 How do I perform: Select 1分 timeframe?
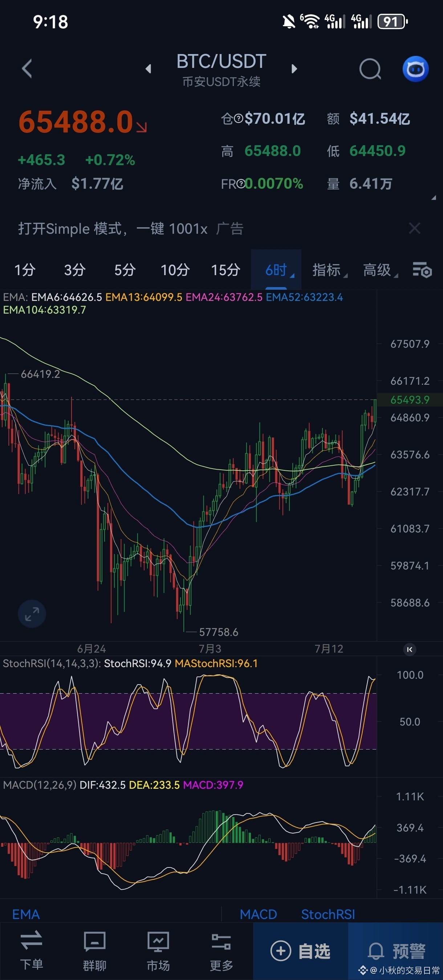(25, 270)
